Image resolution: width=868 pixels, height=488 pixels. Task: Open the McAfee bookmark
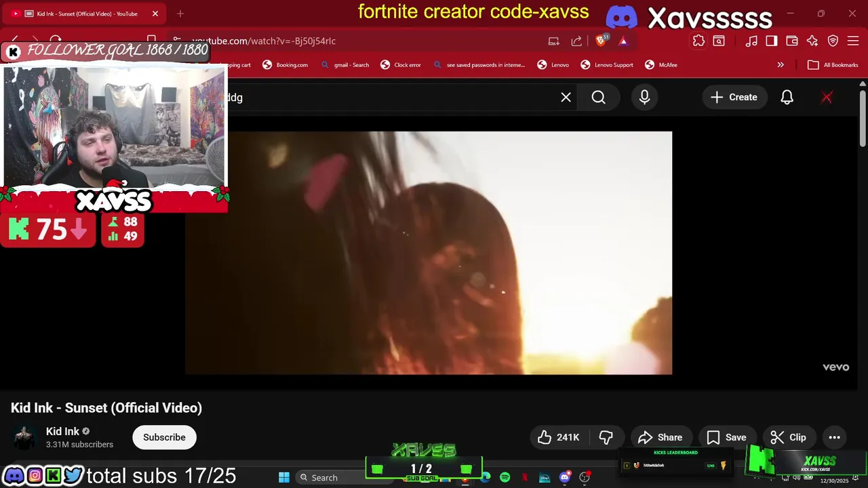pyautogui.click(x=661, y=65)
